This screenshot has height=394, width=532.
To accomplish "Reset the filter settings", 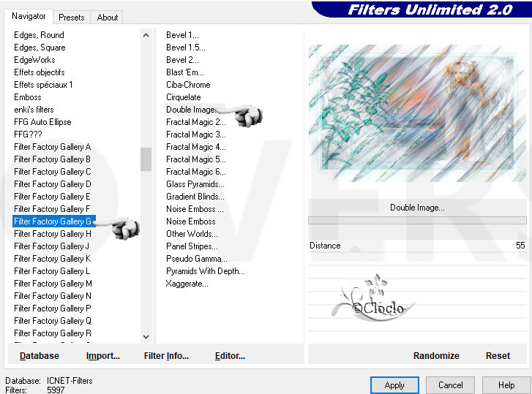I will click(498, 356).
